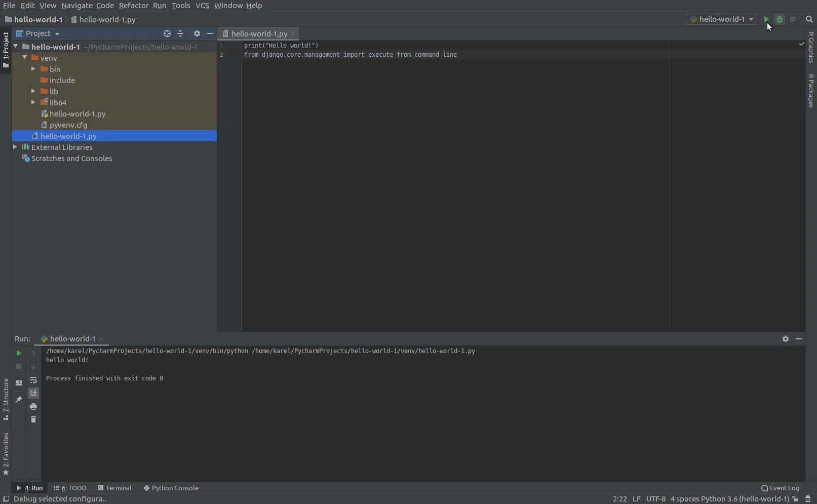
Task: Open the Event Log
Action: [780, 488]
